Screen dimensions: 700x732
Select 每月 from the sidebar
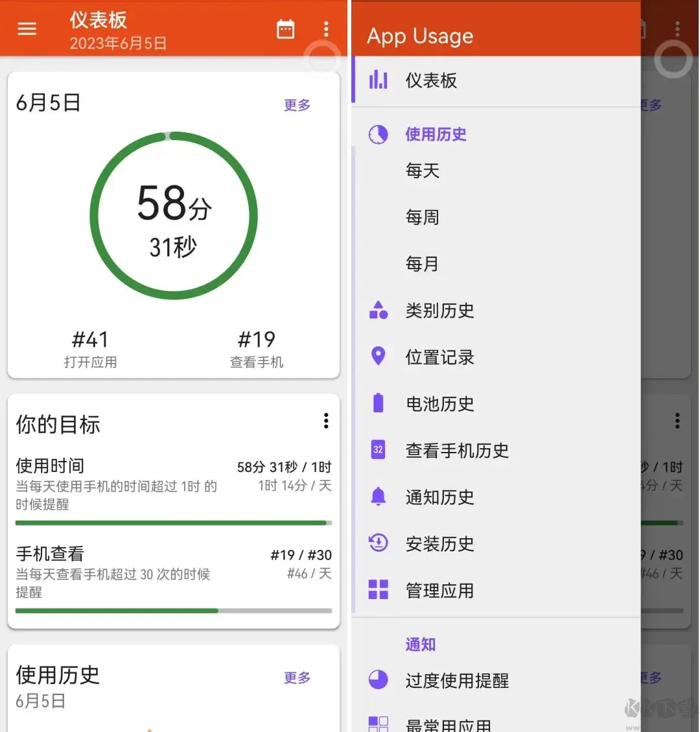coord(422,263)
